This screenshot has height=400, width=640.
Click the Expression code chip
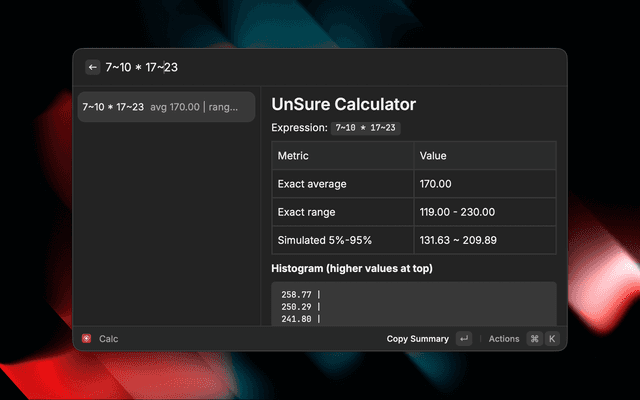tap(366, 128)
